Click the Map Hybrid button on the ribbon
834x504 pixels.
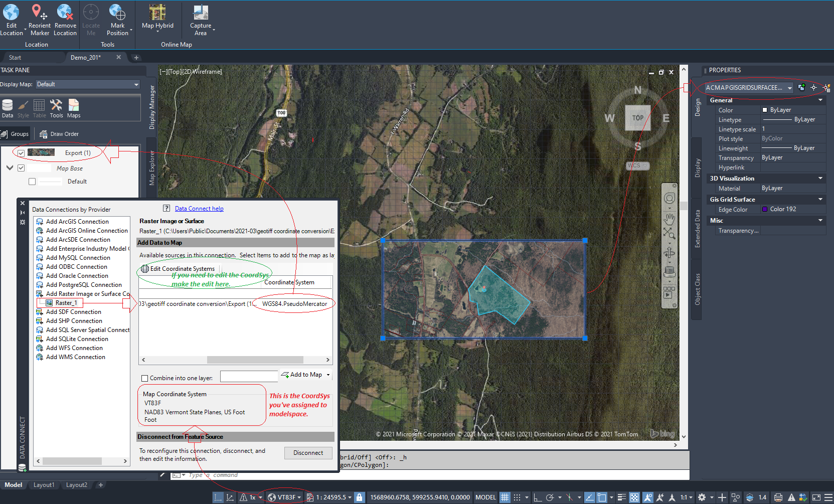point(157,19)
